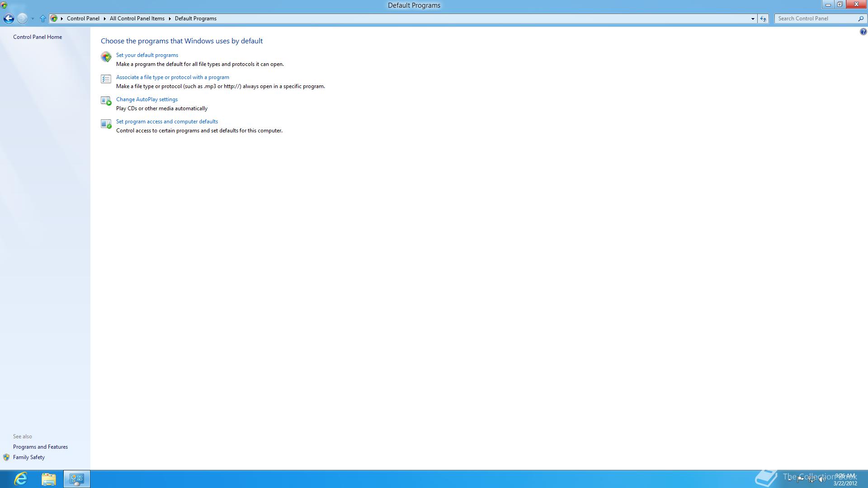Open Programs and Features link

click(x=40, y=447)
